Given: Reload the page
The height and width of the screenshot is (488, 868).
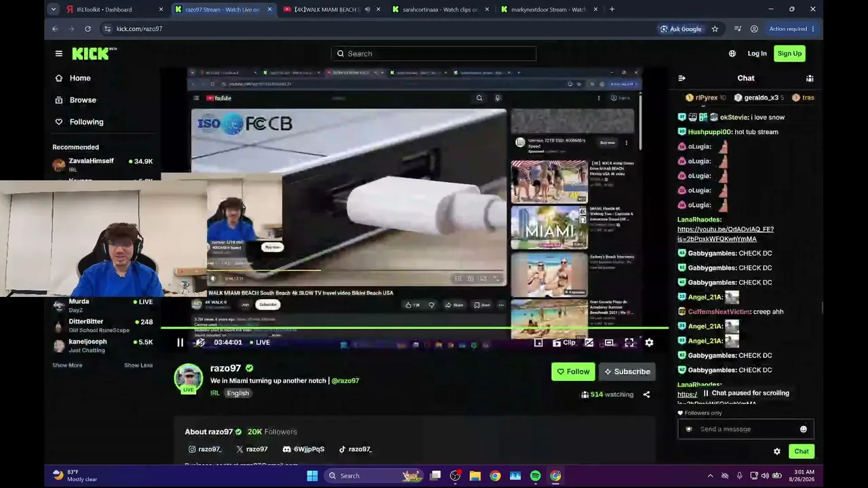Looking at the screenshot, I should 87,29.
